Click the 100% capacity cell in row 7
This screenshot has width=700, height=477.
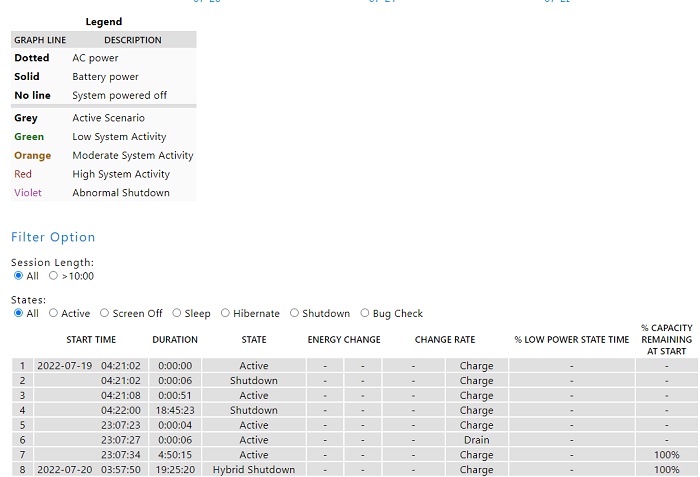(667, 455)
